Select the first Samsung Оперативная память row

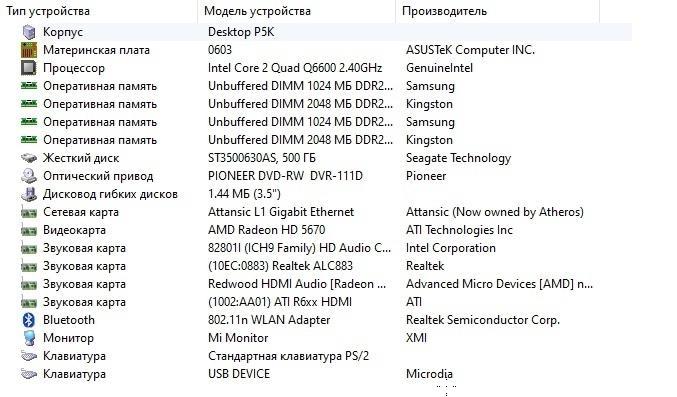click(x=324, y=86)
